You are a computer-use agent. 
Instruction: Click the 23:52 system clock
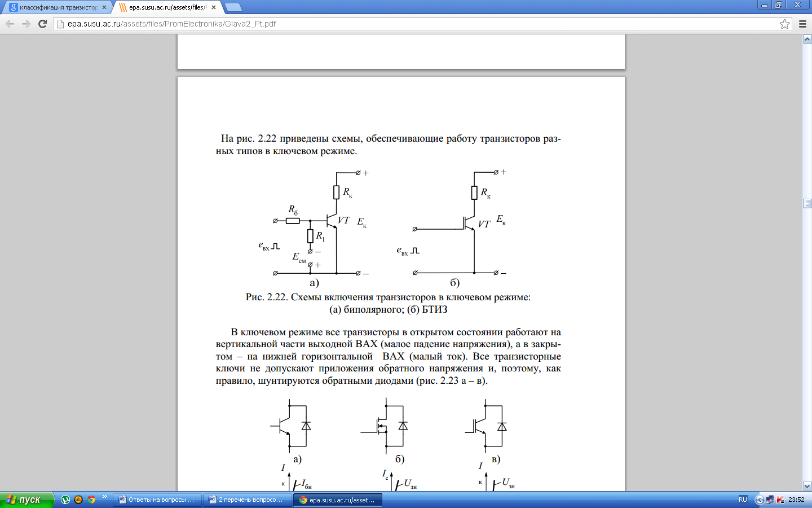click(796, 500)
